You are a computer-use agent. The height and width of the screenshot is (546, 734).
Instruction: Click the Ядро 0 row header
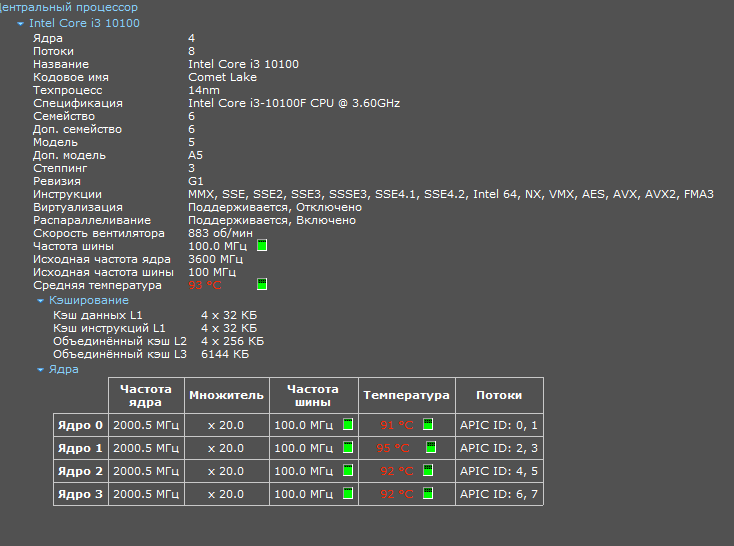pyautogui.click(x=81, y=425)
